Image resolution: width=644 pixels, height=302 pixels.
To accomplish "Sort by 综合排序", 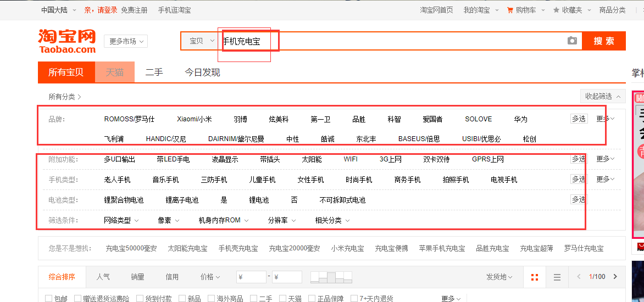I will tap(62, 277).
